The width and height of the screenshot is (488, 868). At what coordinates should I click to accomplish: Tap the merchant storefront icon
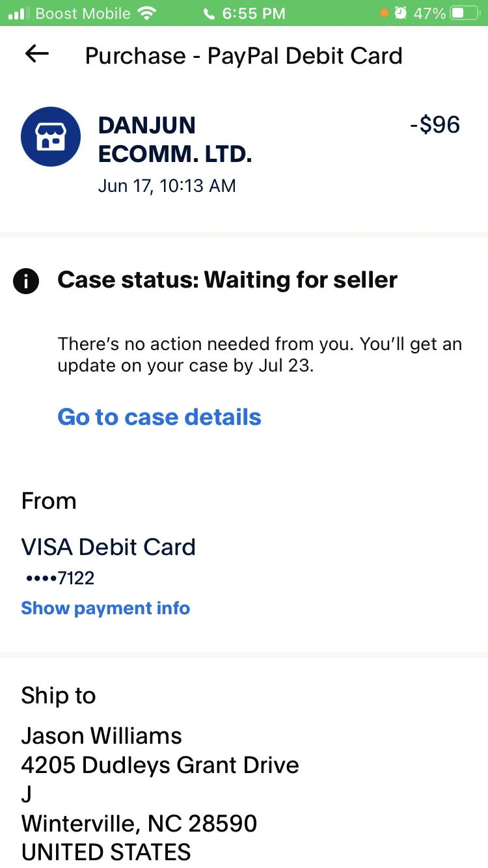pos(51,137)
